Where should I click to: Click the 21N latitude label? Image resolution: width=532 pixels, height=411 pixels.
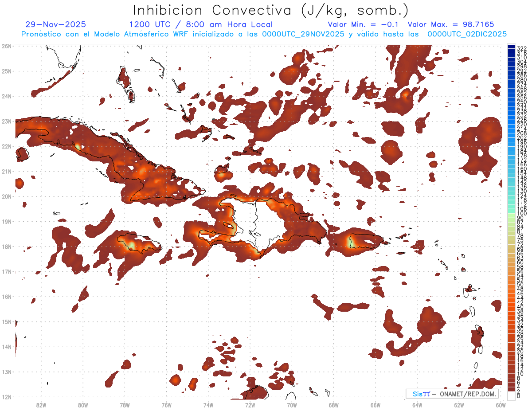[6, 171]
